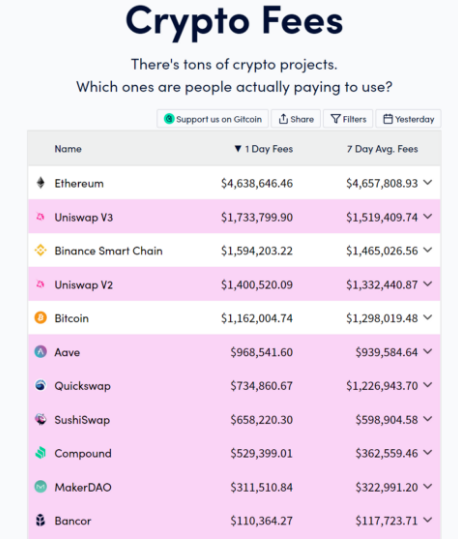The image size is (458, 543).
Task: Expand the Ethereum row chevron
Action: tap(428, 182)
